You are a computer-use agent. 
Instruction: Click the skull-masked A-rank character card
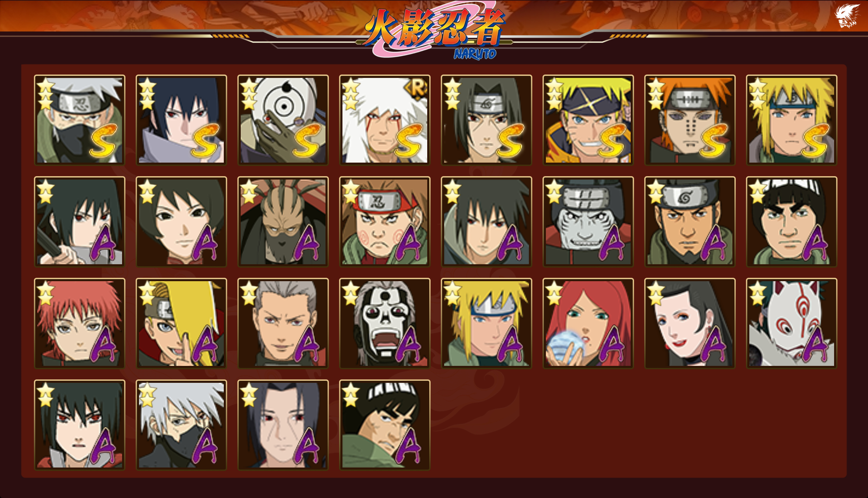tap(384, 323)
